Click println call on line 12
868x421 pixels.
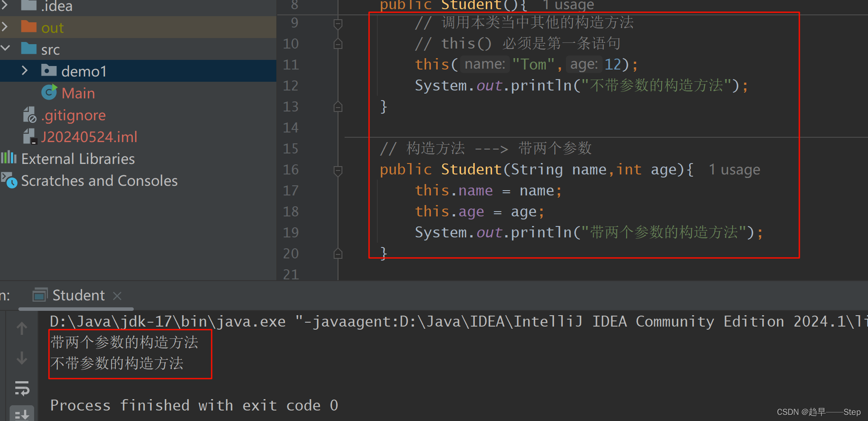point(582,85)
